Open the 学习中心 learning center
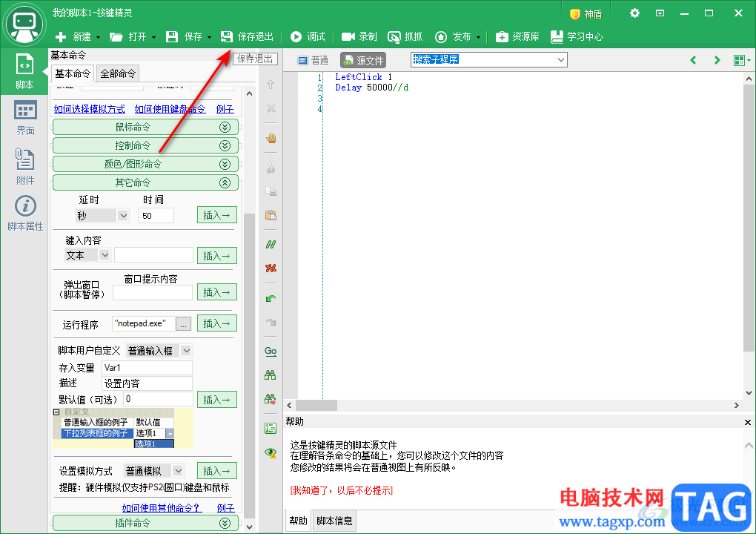Viewport: 756px width, 534px height. pos(577,36)
